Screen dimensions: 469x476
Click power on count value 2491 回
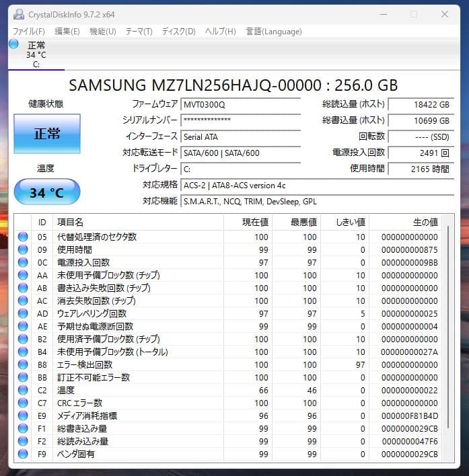421,153
